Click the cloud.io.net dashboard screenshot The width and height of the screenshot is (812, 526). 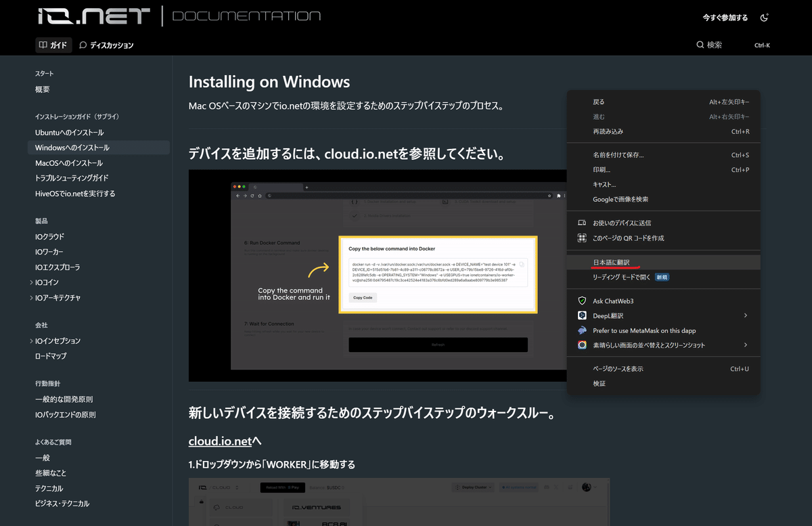(399, 502)
